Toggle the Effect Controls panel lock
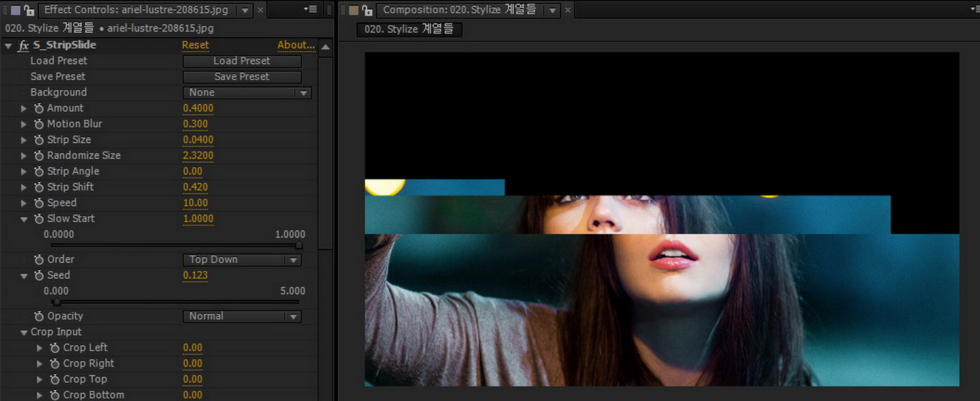Image resolution: width=980 pixels, height=401 pixels. (x=29, y=10)
